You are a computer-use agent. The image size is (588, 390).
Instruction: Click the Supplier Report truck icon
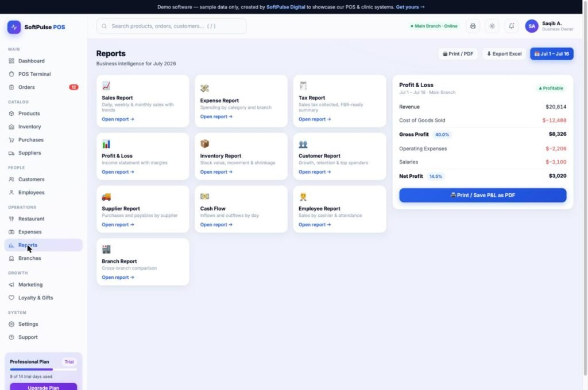pos(106,197)
